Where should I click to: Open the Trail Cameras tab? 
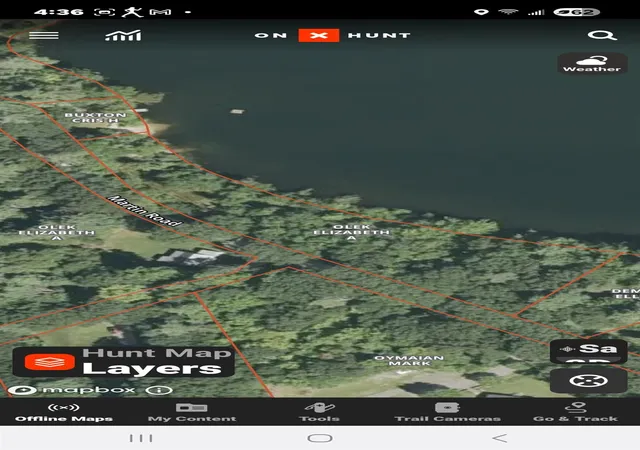pyautogui.click(x=448, y=412)
